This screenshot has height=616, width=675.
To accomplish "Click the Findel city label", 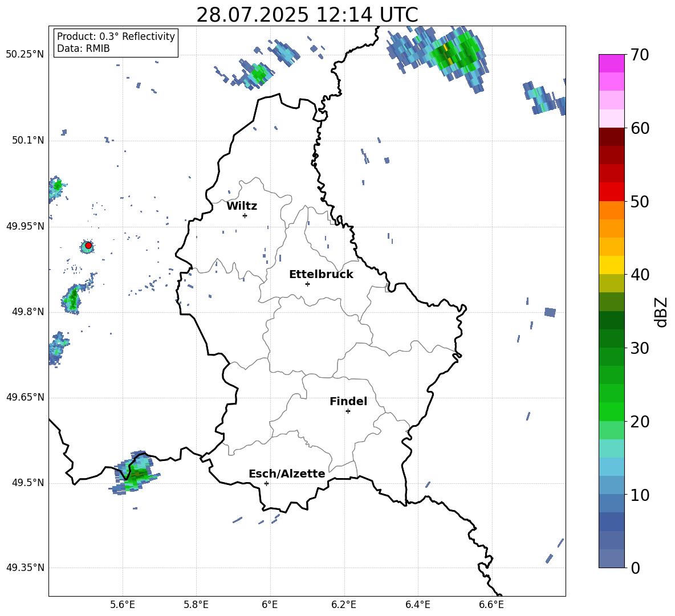I will point(348,401).
